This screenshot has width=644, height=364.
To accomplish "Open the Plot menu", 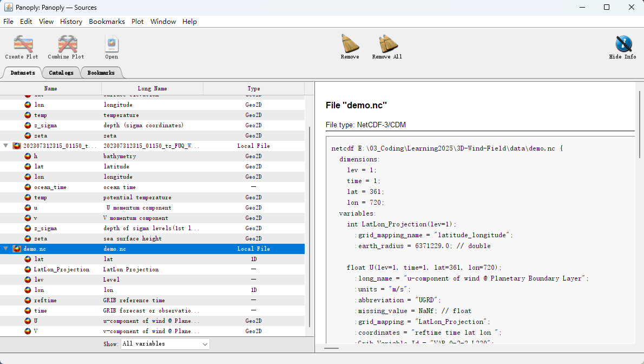I will tap(137, 22).
